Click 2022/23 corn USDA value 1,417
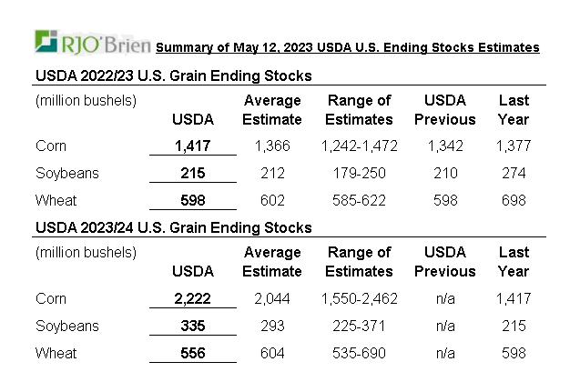 (192, 146)
